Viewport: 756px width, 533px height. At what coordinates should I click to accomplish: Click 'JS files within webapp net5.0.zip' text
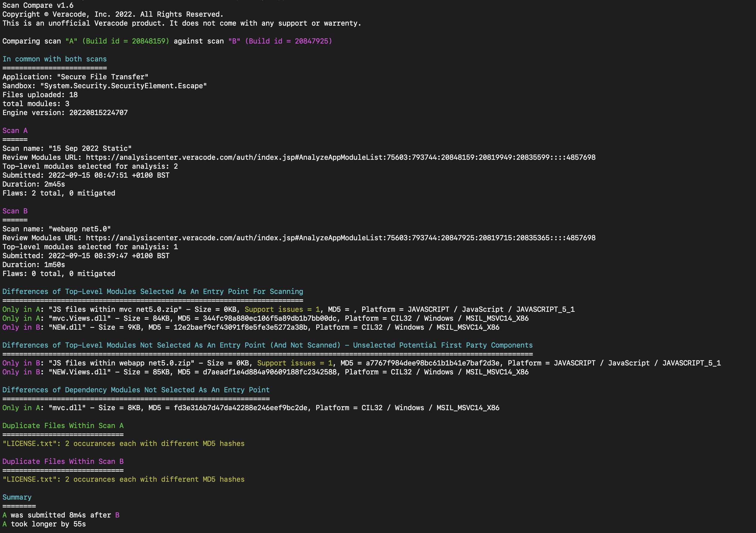click(121, 363)
